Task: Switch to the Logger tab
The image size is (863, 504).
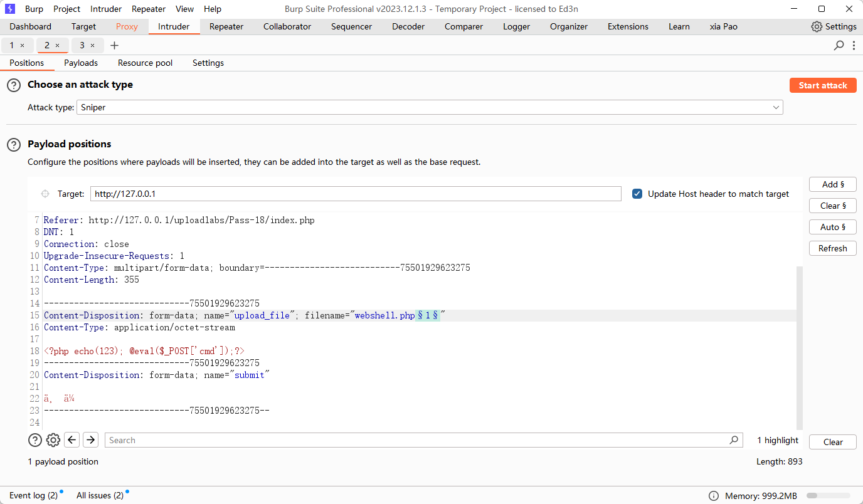Action: pyautogui.click(x=516, y=26)
